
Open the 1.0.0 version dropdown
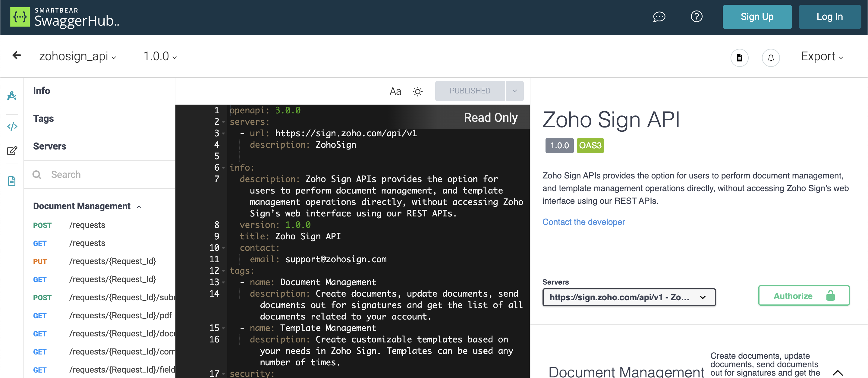[160, 56]
